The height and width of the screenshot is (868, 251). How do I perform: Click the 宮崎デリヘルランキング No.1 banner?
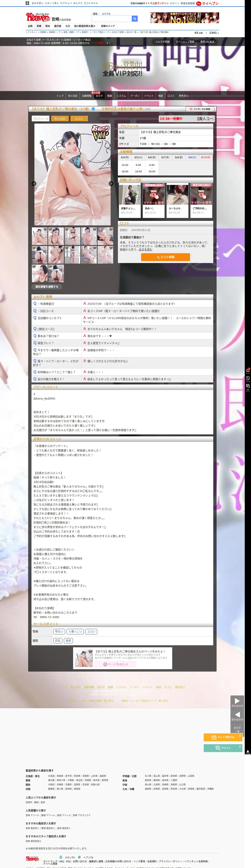[185, 17]
